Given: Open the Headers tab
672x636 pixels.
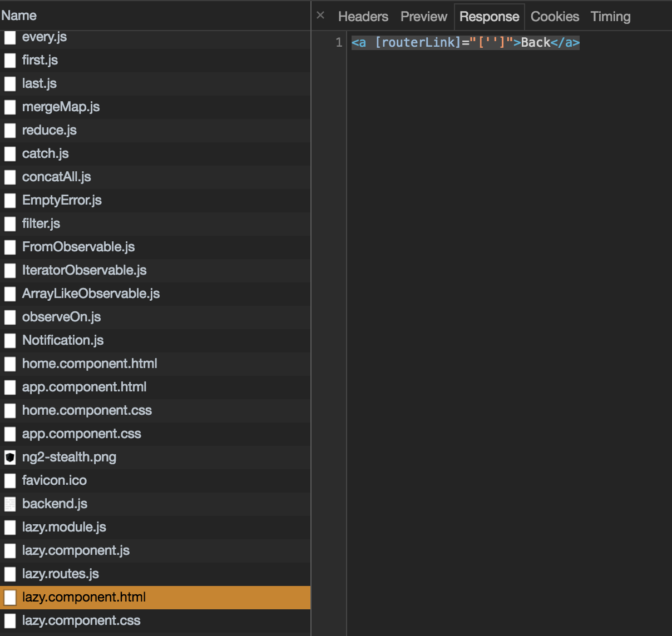Looking at the screenshot, I should tap(363, 17).
